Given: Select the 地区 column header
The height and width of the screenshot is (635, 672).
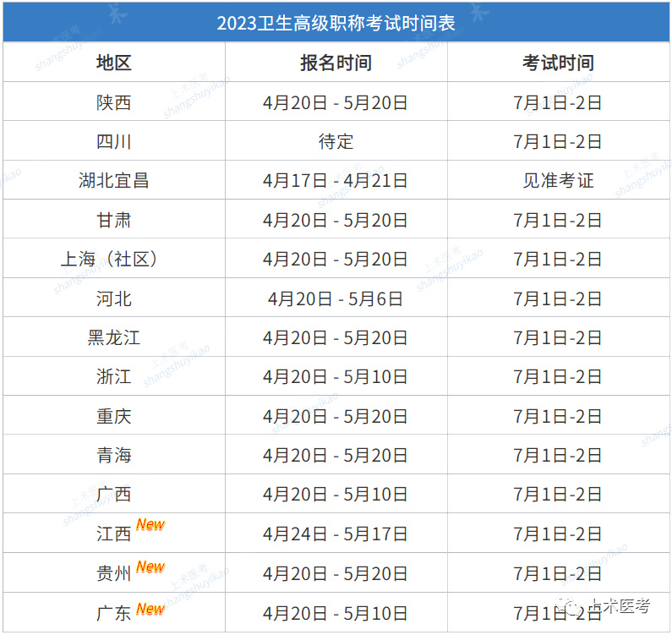Looking at the screenshot, I should (x=113, y=63).
